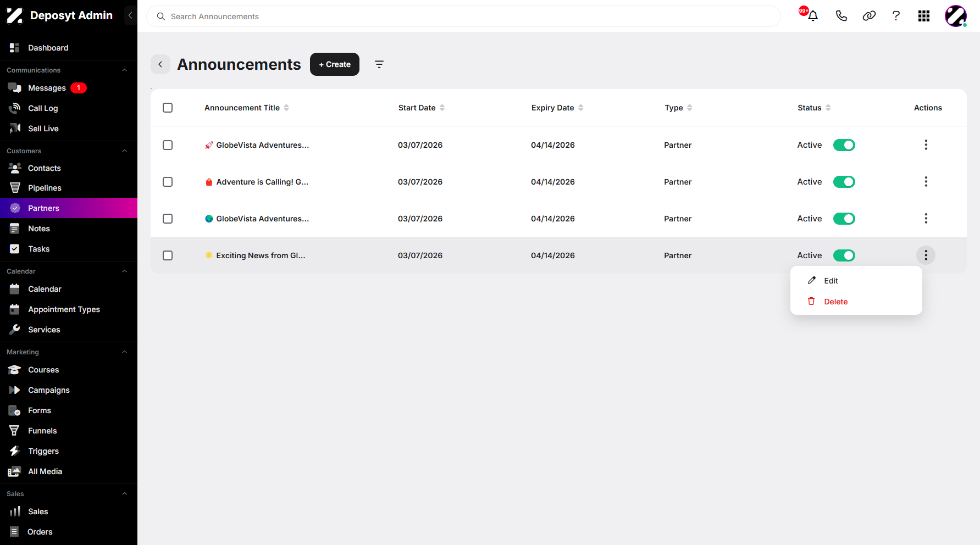
Task: Check the Exciting News row checkbox
Action: (x=168, y=255)
